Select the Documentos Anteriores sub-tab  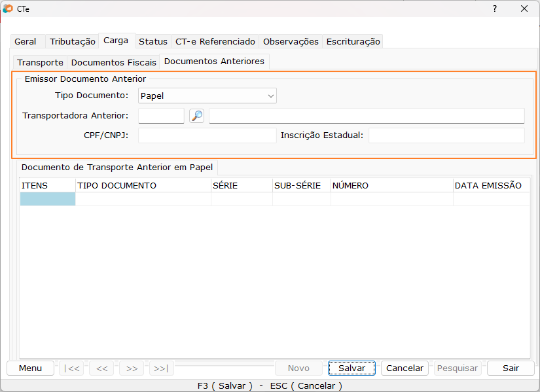coord(214,61)
